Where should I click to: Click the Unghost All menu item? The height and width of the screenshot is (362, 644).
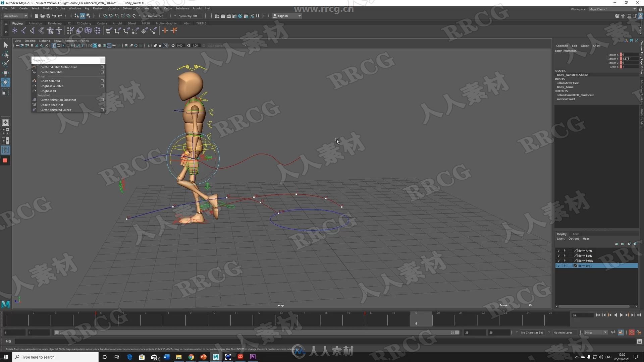click(x=48, y=91)
